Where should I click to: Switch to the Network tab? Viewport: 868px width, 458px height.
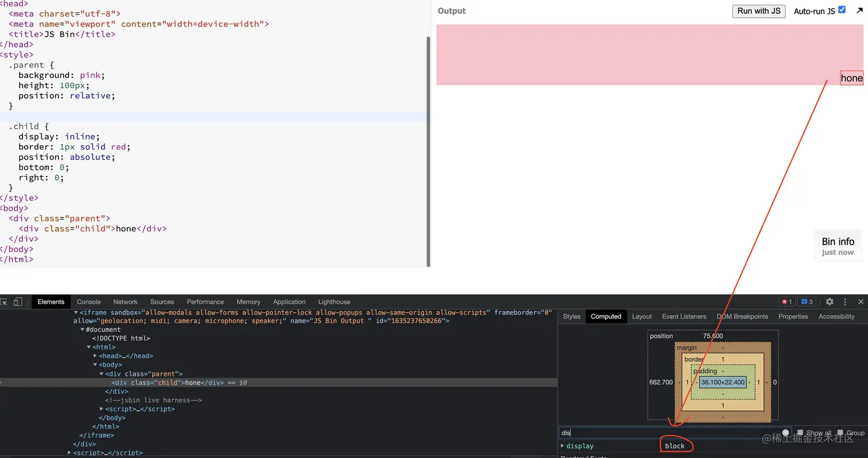coord(126,302)
